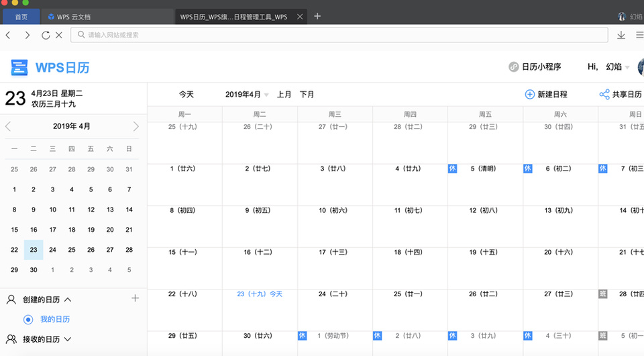Image resolution: width=644 pixels, height=356 pixels.
Task: Jump to today with 今天 button
Action: [x=186, y=95]
